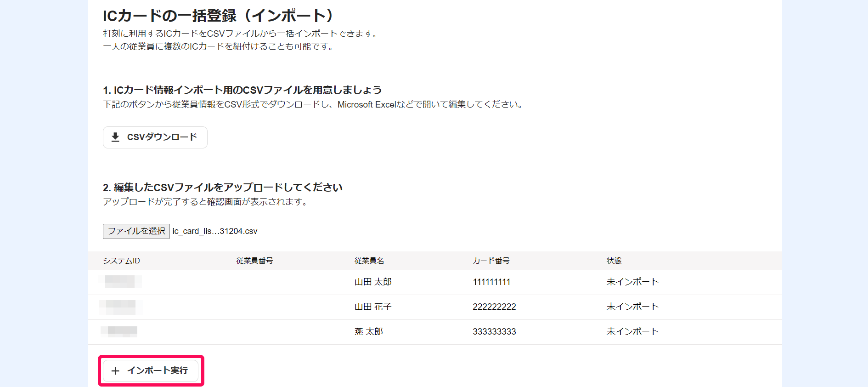Select the 山田 太郎 employee name
868x387 pixels.
[x=373, y=282]
